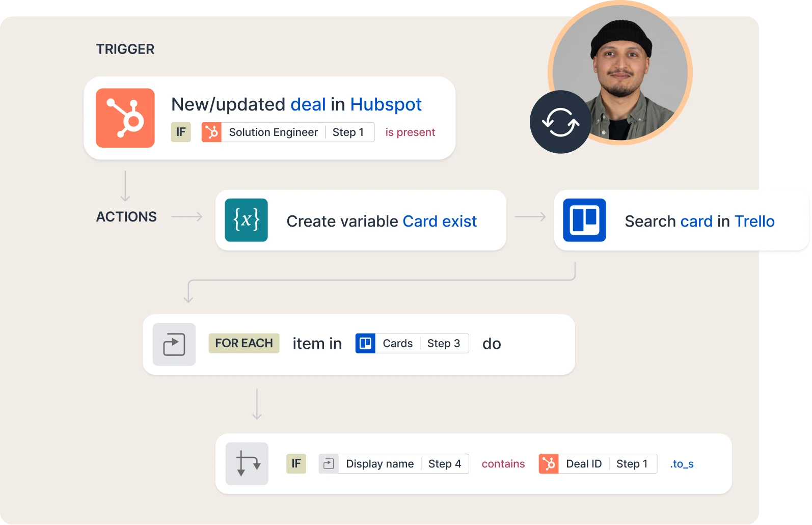
Task: Click the '.to_s' formula suffix
Action: tap(682, 464)
